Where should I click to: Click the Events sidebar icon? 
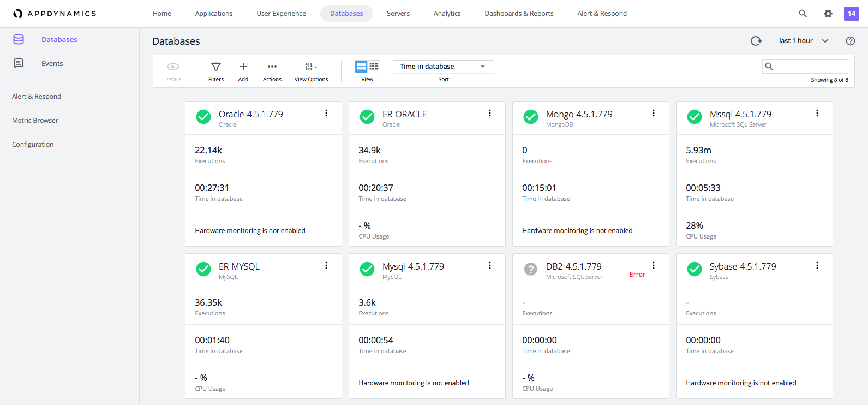19,63
